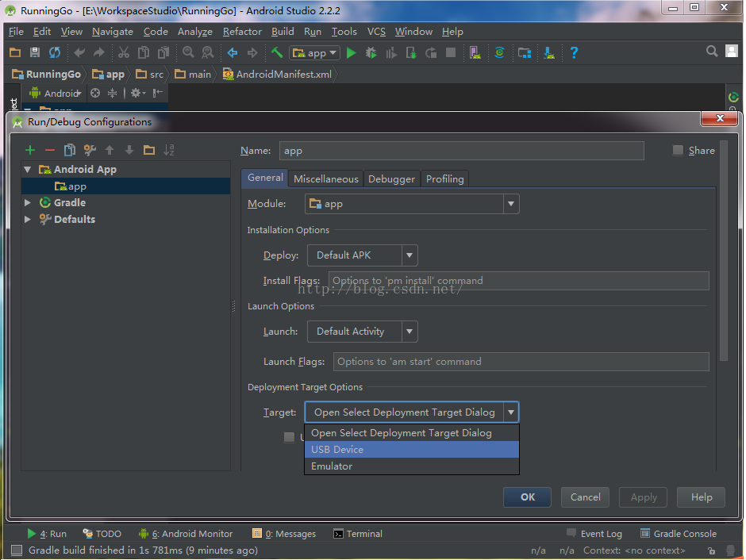Toggle status bar tool window square icon

pyautogui.click(x=17, y=550)
